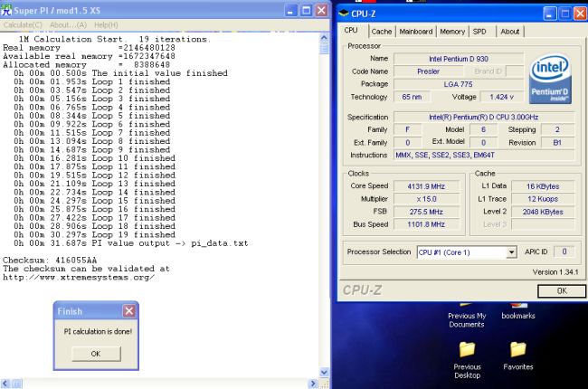Click the vertical scrollbar down arrow in Super PI

pos(324,373)
